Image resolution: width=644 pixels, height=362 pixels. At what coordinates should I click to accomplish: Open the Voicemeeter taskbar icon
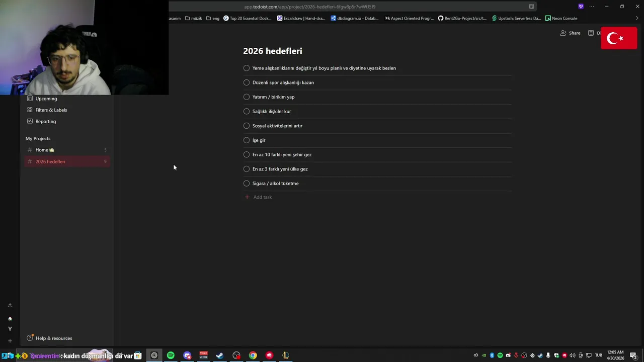(204, 355)
